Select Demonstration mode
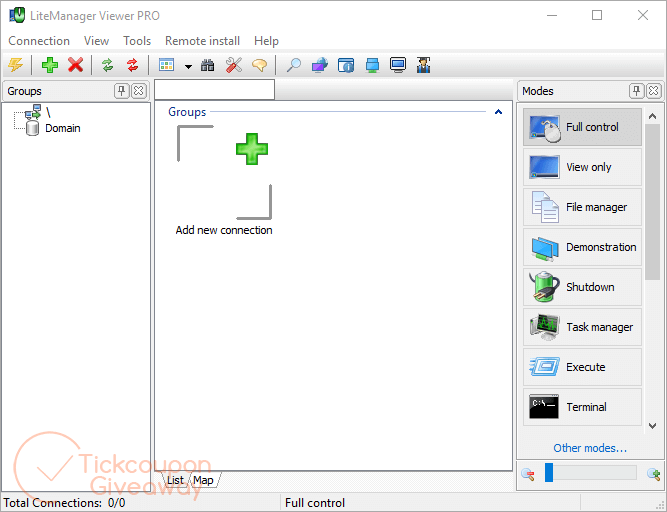This screenshot has width=667, height=512. coord(582,247)
